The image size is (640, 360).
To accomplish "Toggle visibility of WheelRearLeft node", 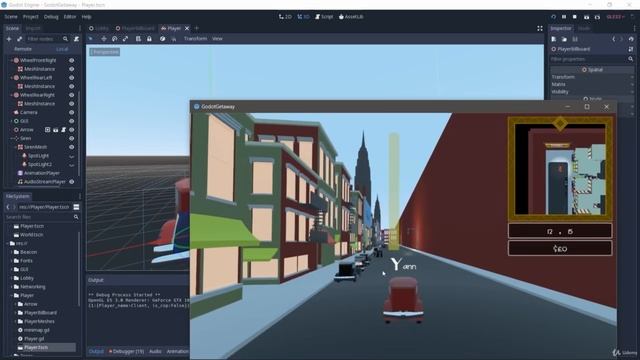I will click(71, 78).
